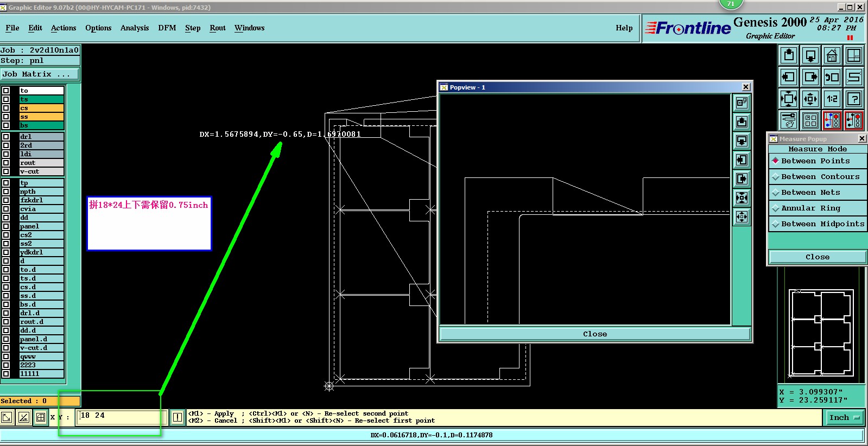Open the Inch units dropdown
This screenshot has height=446, width=868.
click(845, 417)
